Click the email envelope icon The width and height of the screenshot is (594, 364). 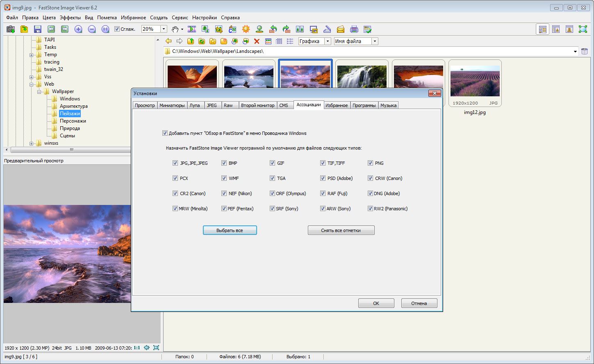coord(341,29)
